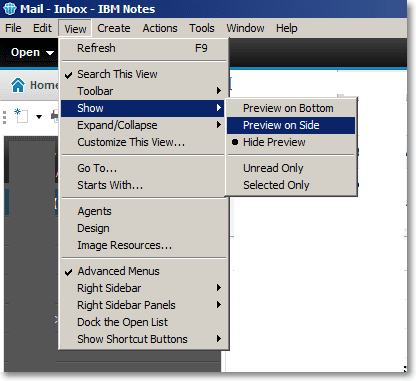Image resolution: width=416 pixels, height=381 pixels.
Task: Select the Go To… menu entry
Action: pos(144,168)
